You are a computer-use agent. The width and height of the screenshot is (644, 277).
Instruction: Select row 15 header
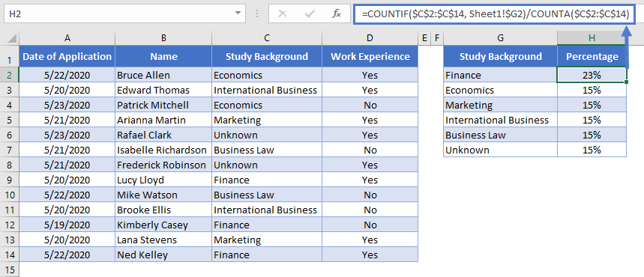tap(10, 270)
